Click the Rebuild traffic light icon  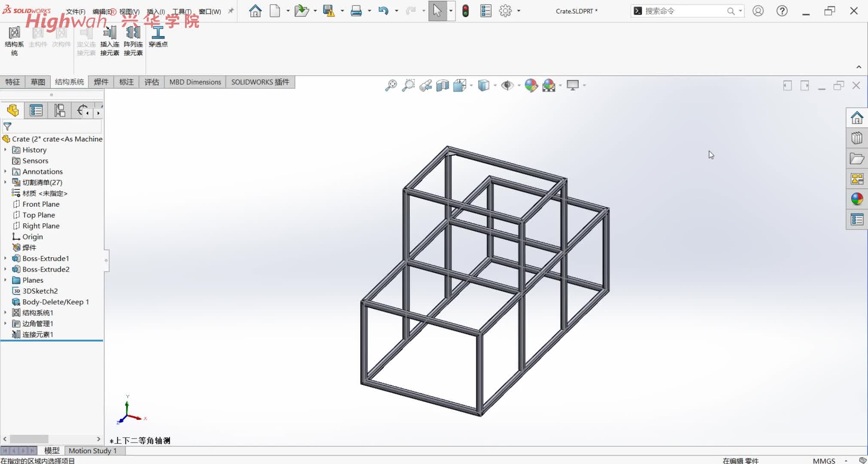click(x=465, y=11)
